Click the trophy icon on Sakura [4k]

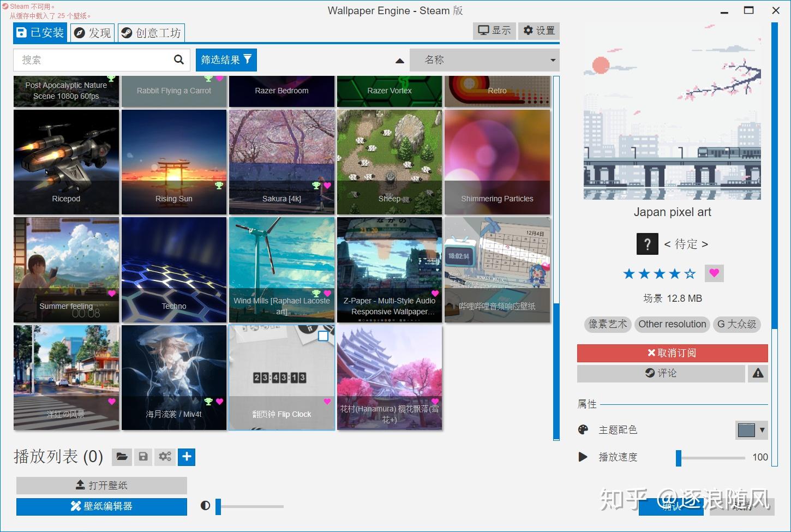click(x=316, y=186)
